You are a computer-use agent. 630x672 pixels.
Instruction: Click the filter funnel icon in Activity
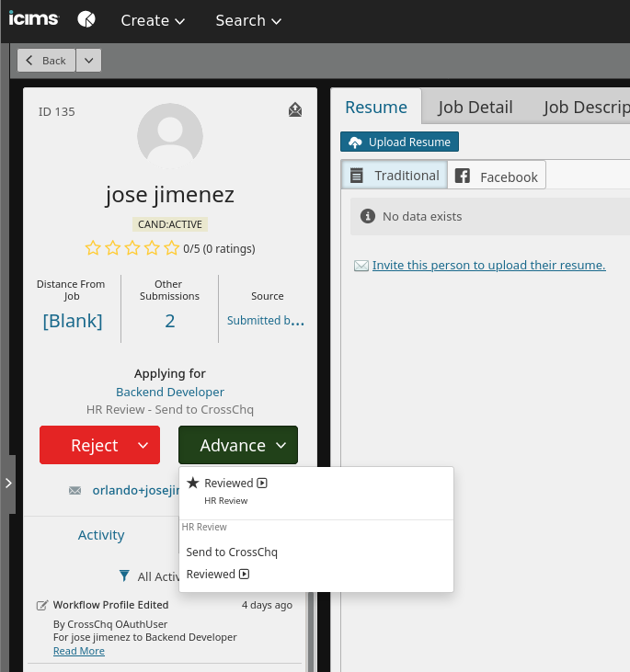(125, 576)
